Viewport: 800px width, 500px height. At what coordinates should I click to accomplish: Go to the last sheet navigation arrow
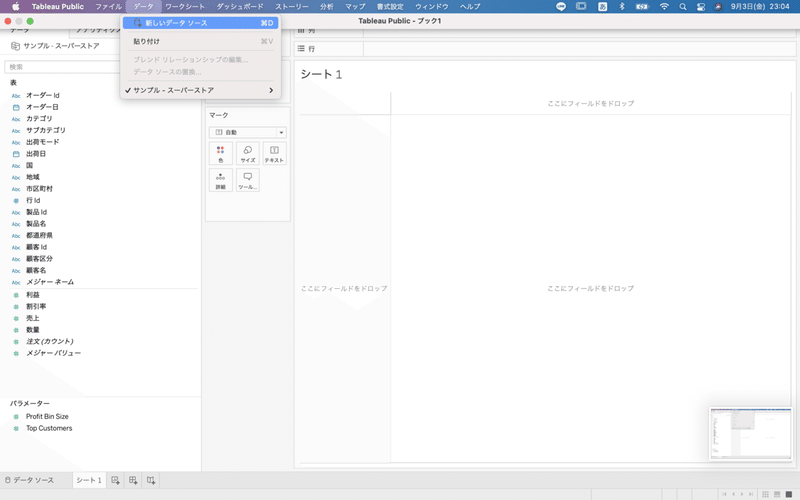(x=751, y=494)
